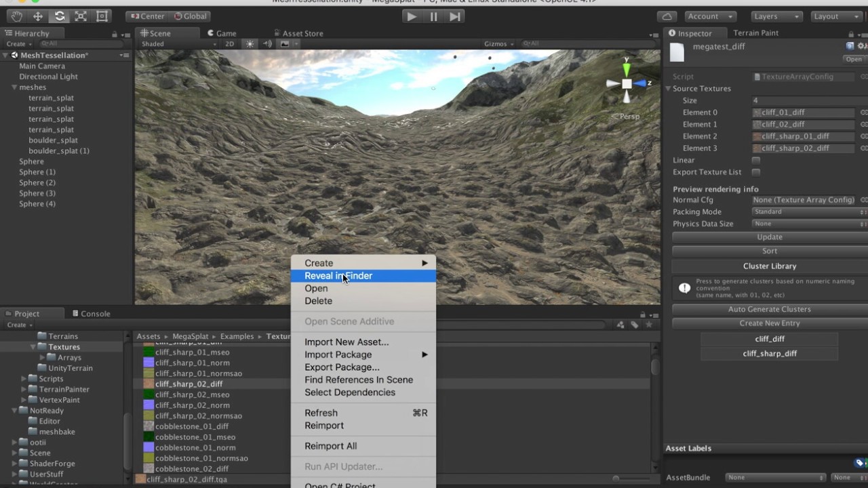Click the Hierarchy search field
The height and width of the screenshot is (488, 868).
81,44
